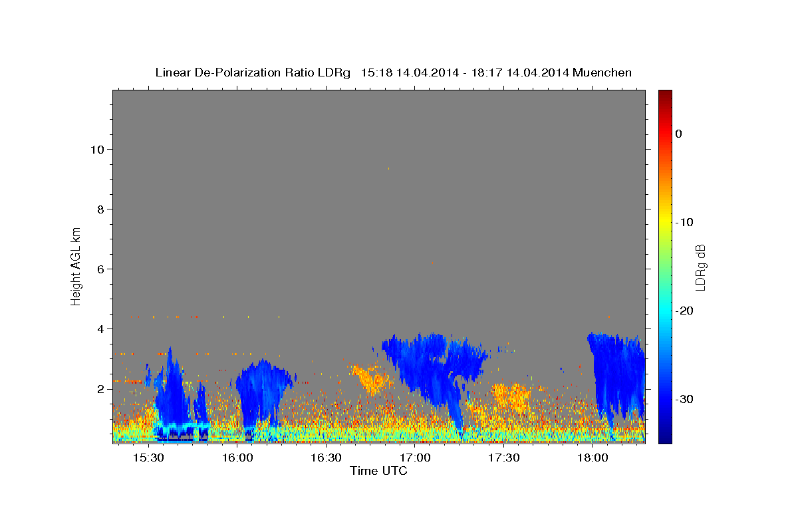Click the height tick label 8
The image size is (798, 532).
(101, 209)
